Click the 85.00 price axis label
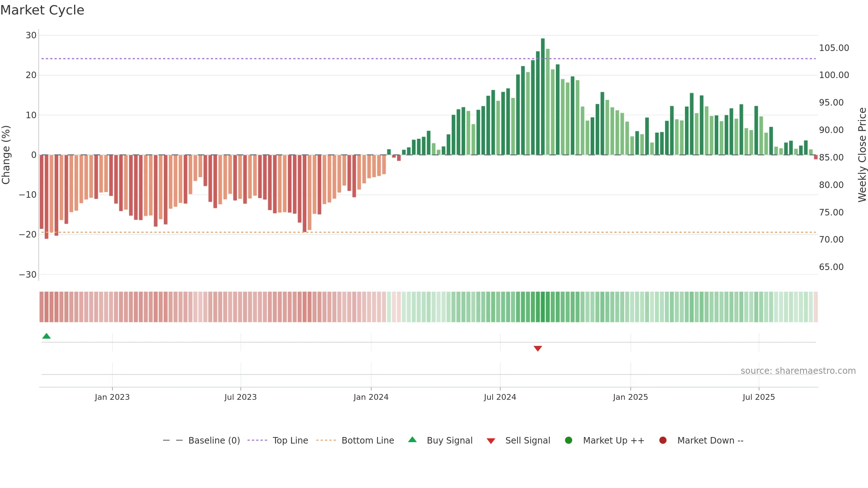This screenshot has width=868, height=488. (831, 158)
